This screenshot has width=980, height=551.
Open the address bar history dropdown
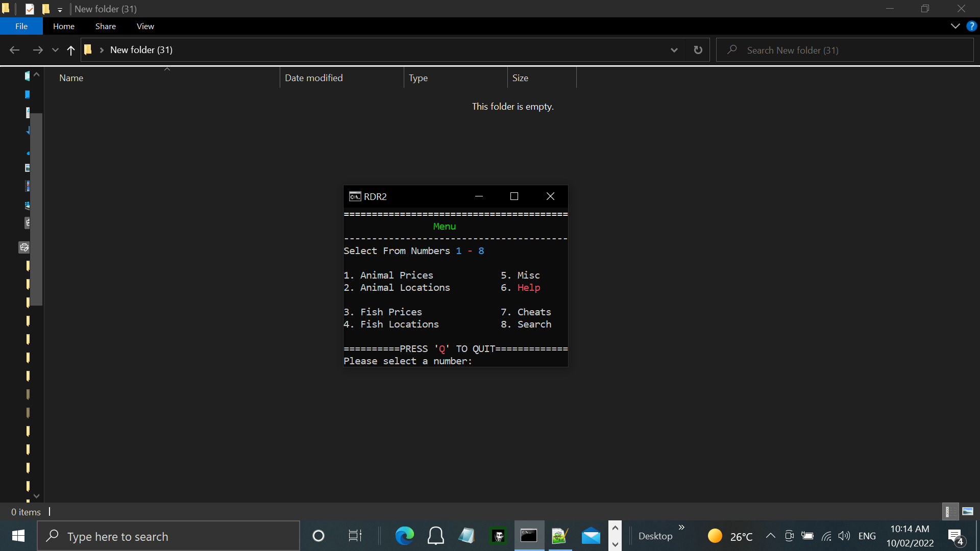[674, 50]
